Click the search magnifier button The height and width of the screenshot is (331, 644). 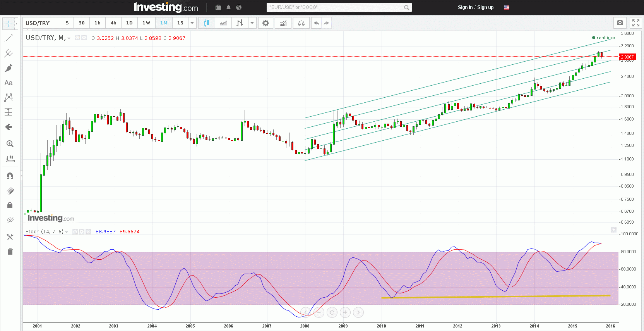pyautogui.click(x=407, y=7)
